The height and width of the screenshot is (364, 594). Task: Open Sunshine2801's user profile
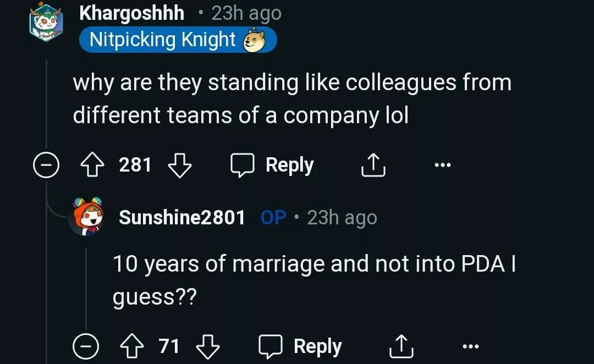pyautogui.click(x=182, y=218)
